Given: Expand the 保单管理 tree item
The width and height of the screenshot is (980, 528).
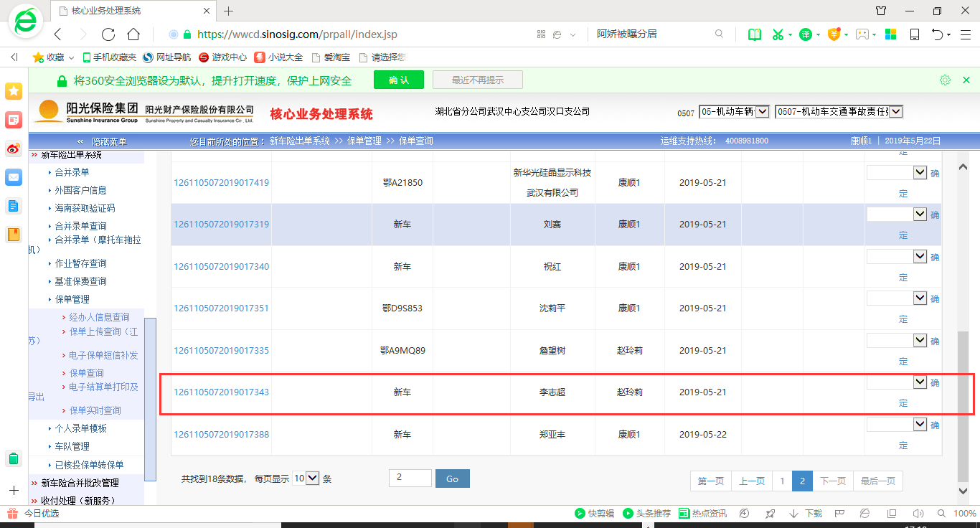Looking at the screenshot, I should click(72, 299).
